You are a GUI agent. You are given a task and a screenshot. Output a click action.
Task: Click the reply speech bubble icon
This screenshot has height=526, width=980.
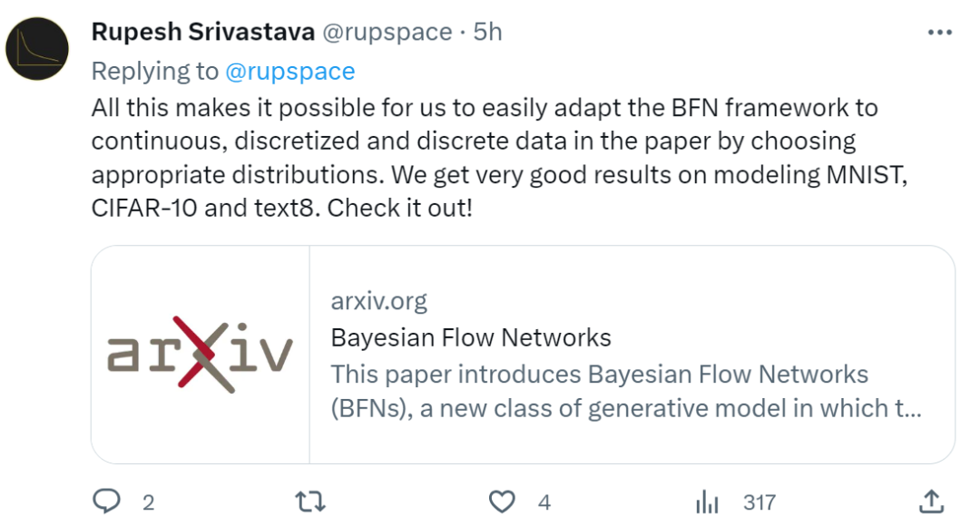[x=107, y=501]
